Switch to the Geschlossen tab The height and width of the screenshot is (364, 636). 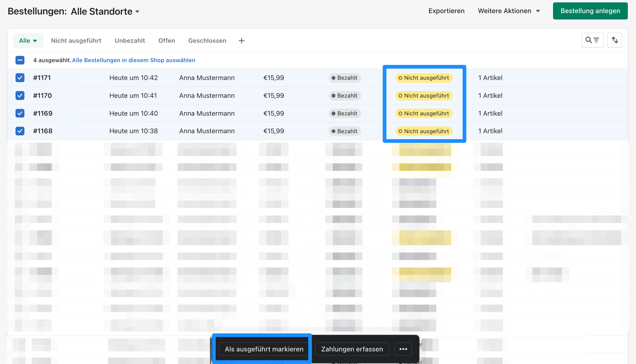pos(207,41)
